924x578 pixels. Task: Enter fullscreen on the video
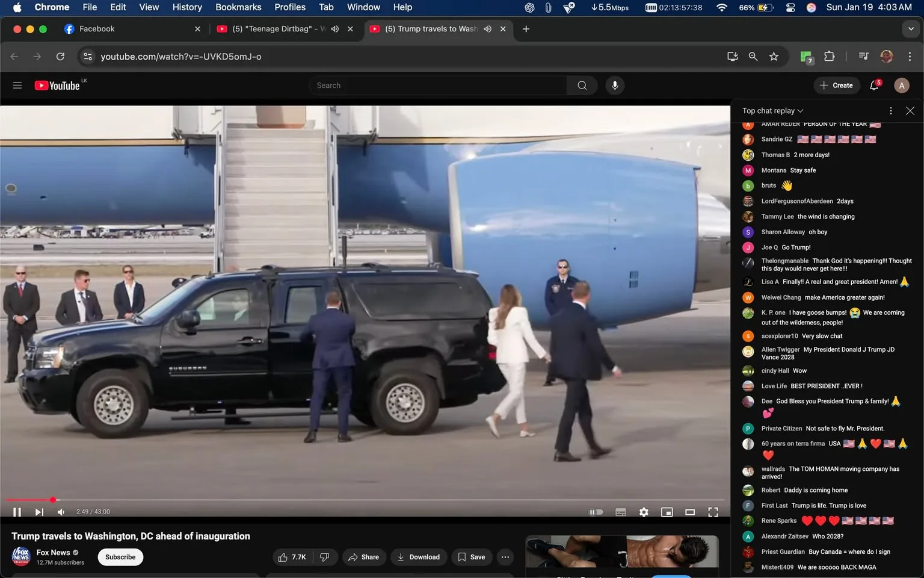713,512
